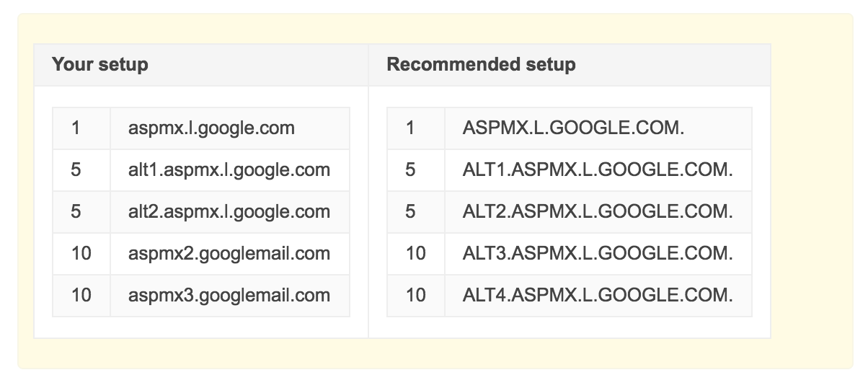
Task: Click priority 10 beside ALT3.ASPMX.L.GOOGLE.COM.
Action: point(415,254)
